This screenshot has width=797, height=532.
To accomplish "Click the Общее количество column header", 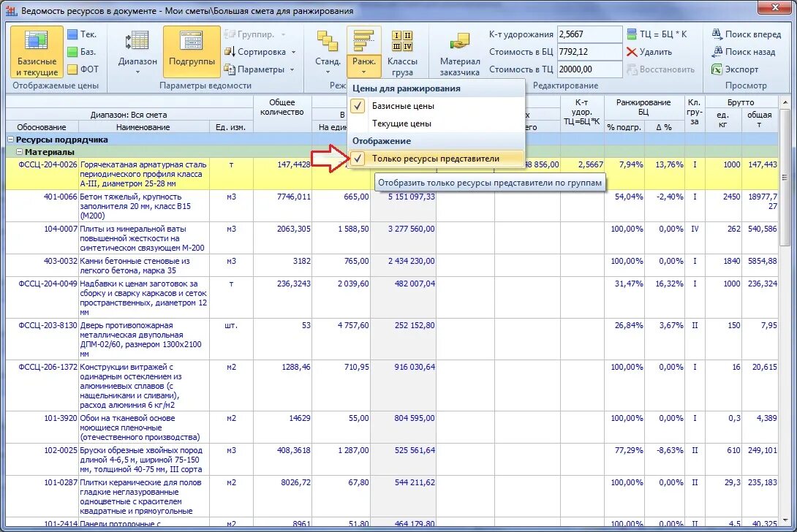I will 282,107.
